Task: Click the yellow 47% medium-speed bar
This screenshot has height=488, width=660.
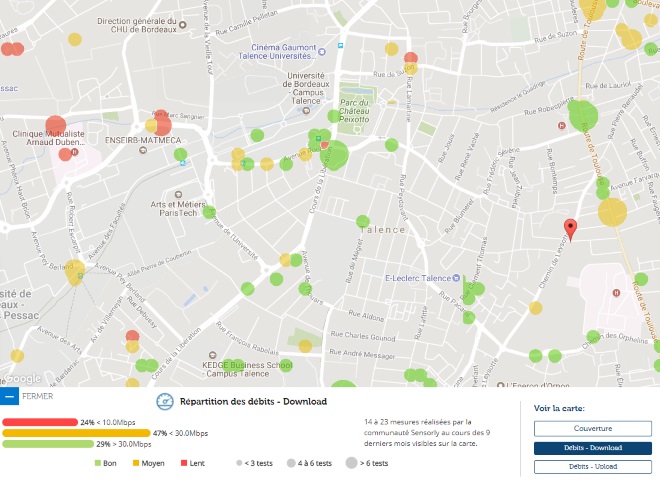Action: pyautogui.click(x=76, y=433)
